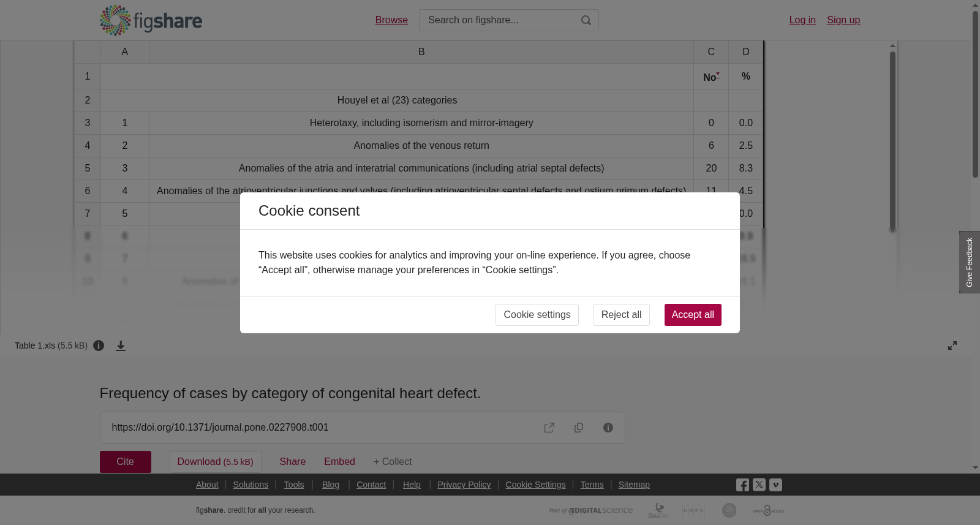The height and width of the screenshot is (525, 980).
Task: Click the figshare logo
Action: click(x=151, y=20)
